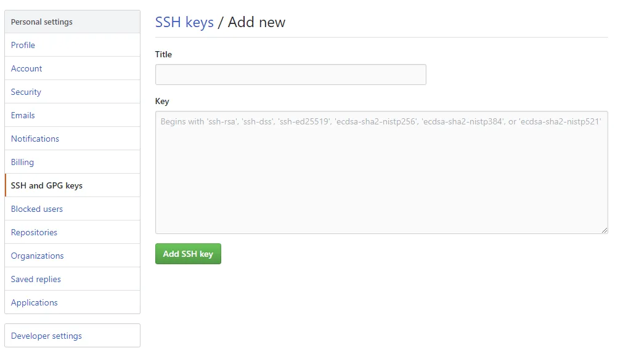Navigate to Emails settings
Viewport: 623px width, 364px height.
click(23, 115)
